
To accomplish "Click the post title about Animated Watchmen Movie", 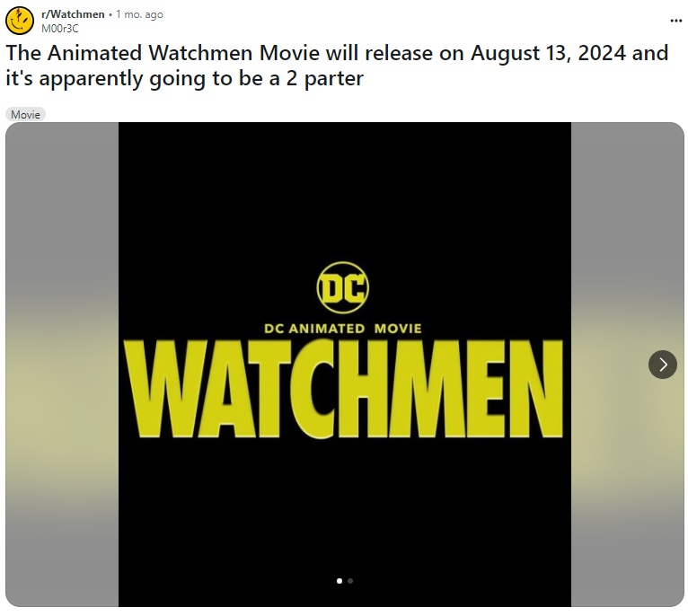I will pyautogui.click(x=337, y=66).
